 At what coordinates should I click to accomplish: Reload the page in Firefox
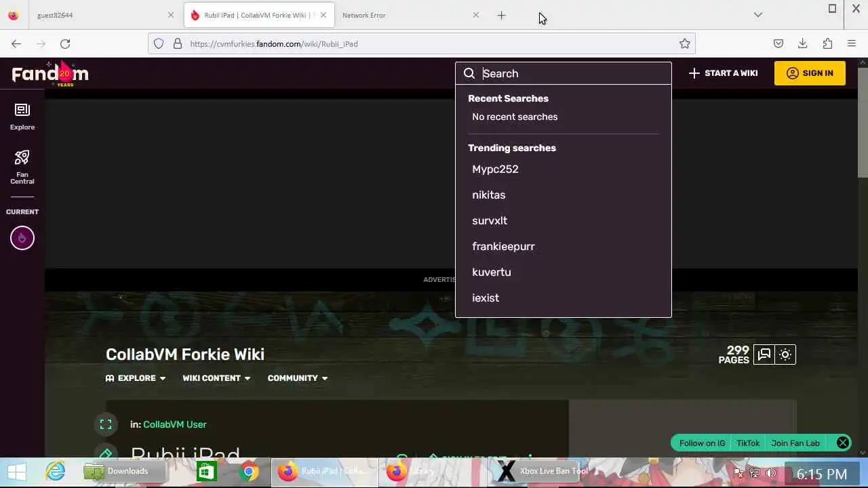pyautogui.click(x=65, y=43)
